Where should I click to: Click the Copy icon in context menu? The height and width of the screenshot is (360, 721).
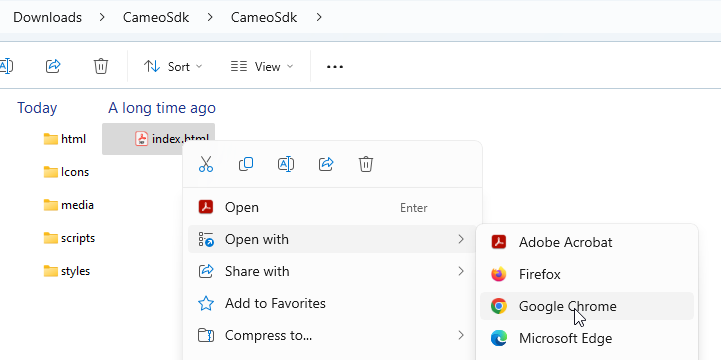point(246,164)
